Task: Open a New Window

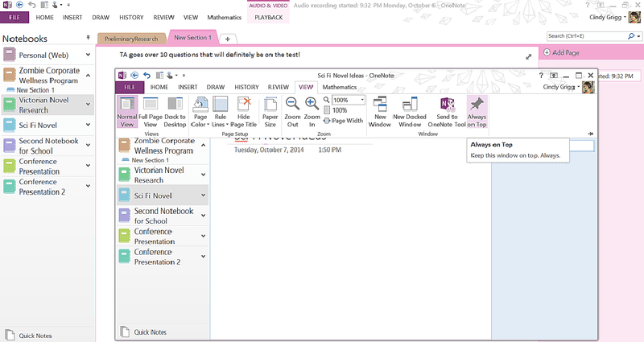Action: point(379,112)
